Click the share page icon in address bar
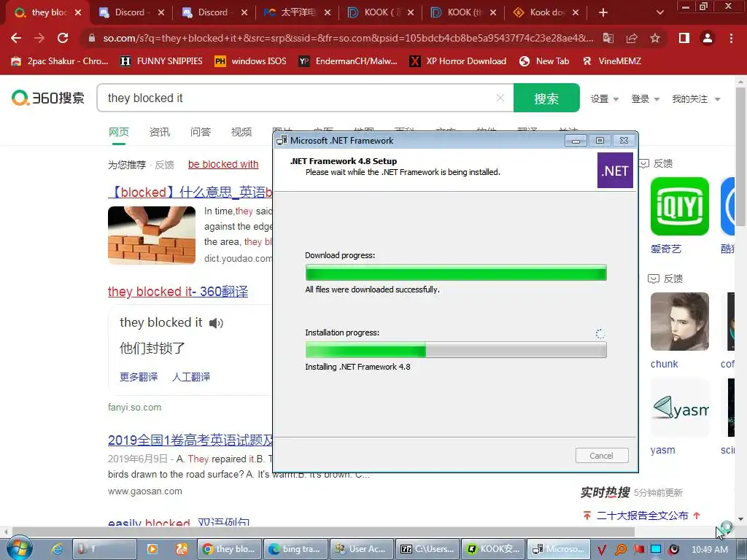This screenshot has height=560, width=747. click(632, 38)
